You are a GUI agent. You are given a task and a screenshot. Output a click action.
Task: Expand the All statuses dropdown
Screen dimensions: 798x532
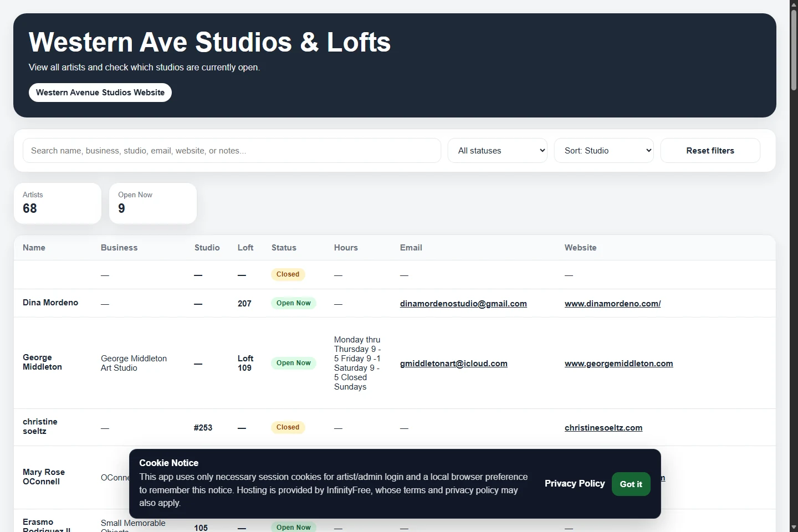[498, 151]
